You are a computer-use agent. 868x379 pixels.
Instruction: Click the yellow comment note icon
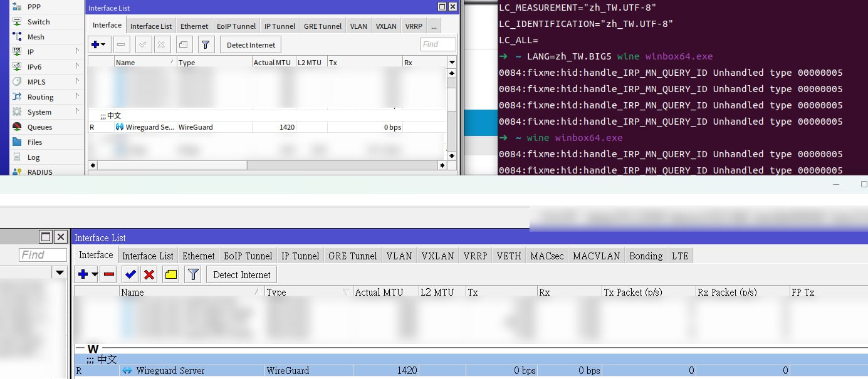[170, 274]
